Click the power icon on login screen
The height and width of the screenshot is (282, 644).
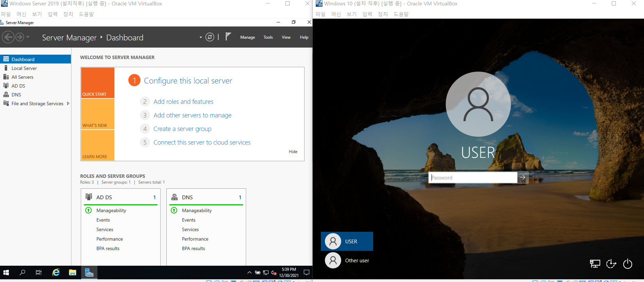tap(628, 264)
